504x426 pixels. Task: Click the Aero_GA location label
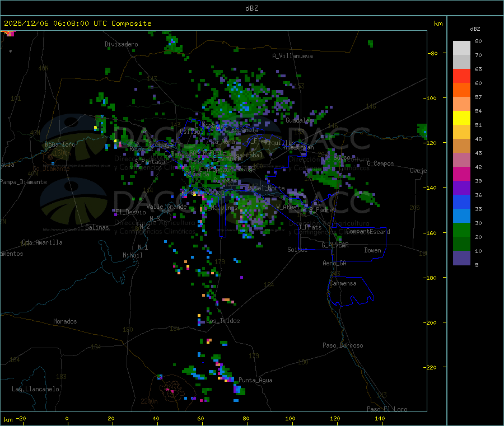pos(335,263)
